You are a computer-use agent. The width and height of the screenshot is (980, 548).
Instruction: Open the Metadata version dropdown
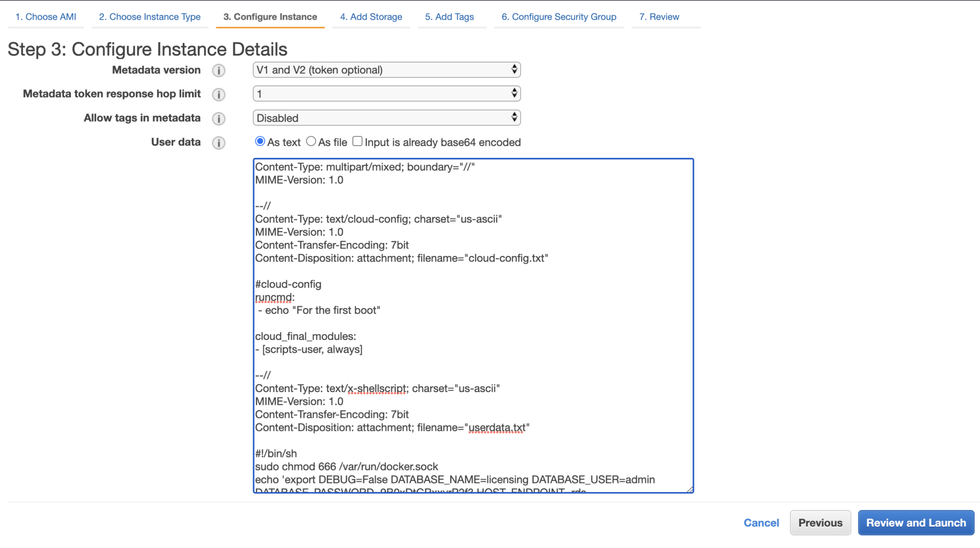(387, 70)
